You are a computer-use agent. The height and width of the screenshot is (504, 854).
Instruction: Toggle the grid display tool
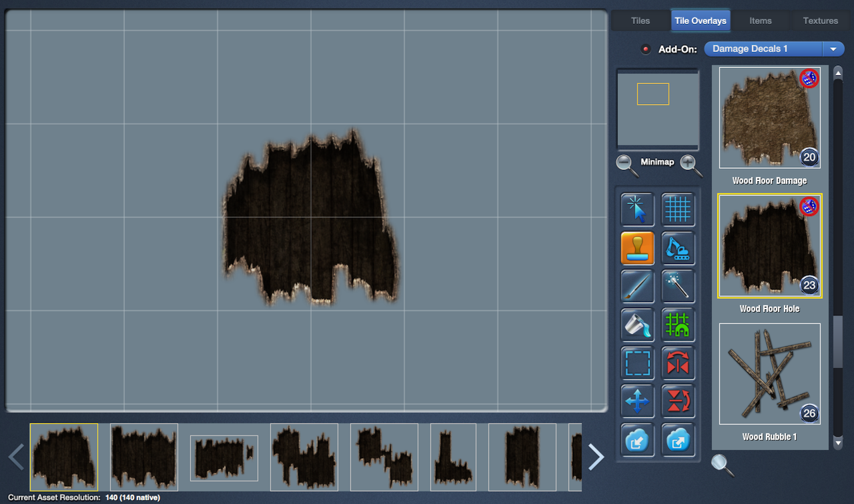(x=678, y=210)
